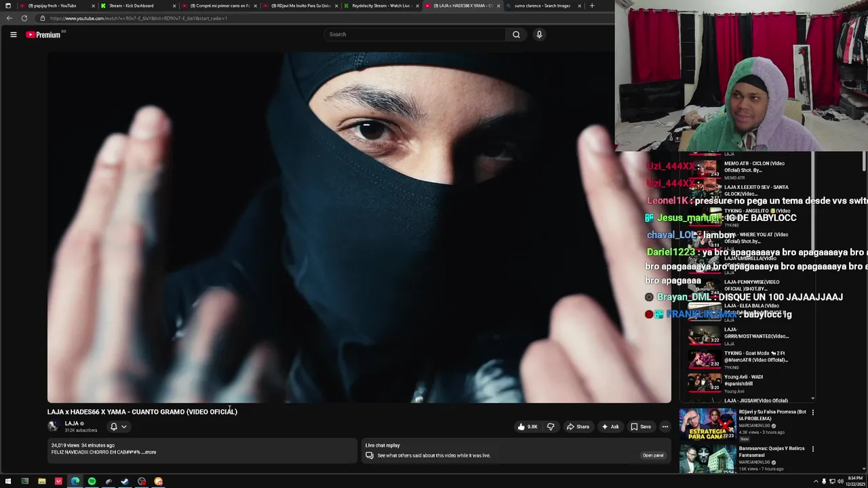Switch to RDjavi Me Invito tab
The height and width of the screenshot is (488, 868).
[x=300, y=5]
